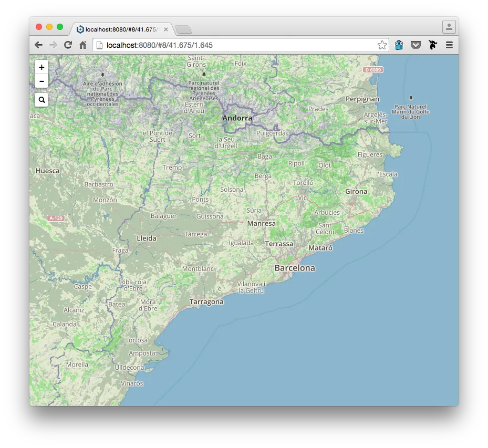Viewport: 488px width, 448px height.
Task: Click the Figueres town label
Action: click(x=370, y=154)
